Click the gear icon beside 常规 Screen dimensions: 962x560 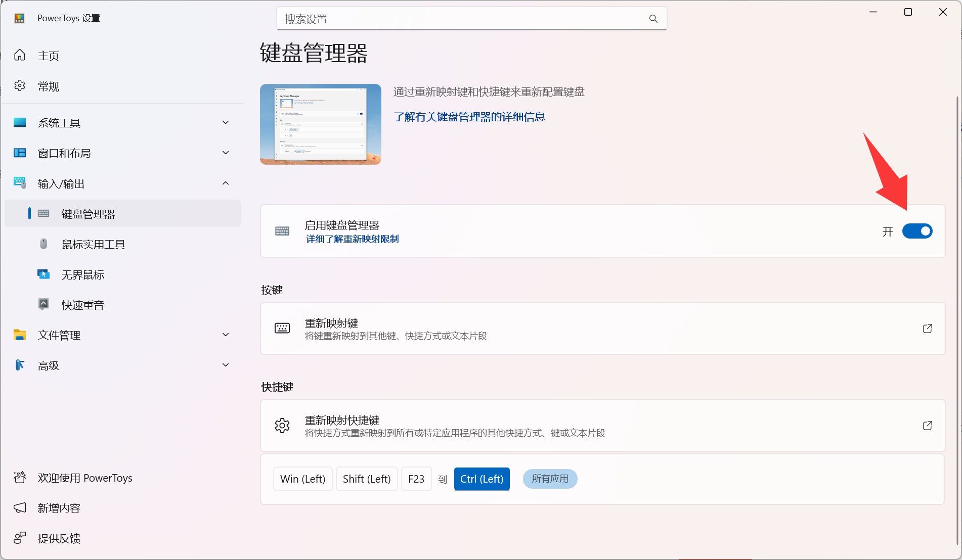[x=20, y=86]
